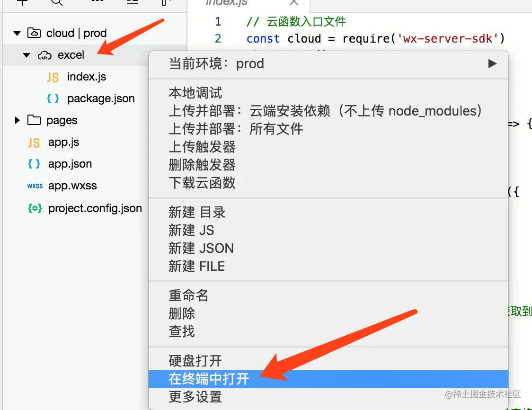Image resolution: width=532 pixels, height=410 pixels.
Task: Click the 'wx-server-sdk' string in code
Action: 448,39
